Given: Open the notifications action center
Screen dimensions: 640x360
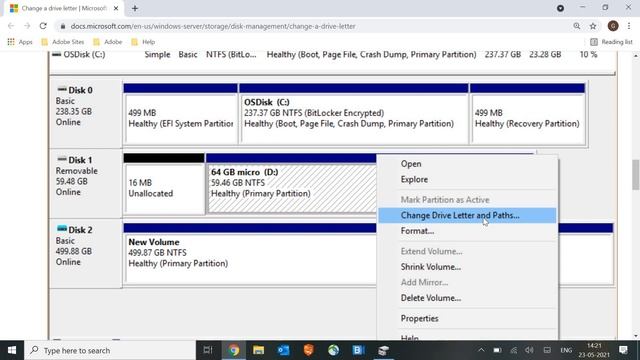Looking at the screenshot, I should click(x=623, y=350).
